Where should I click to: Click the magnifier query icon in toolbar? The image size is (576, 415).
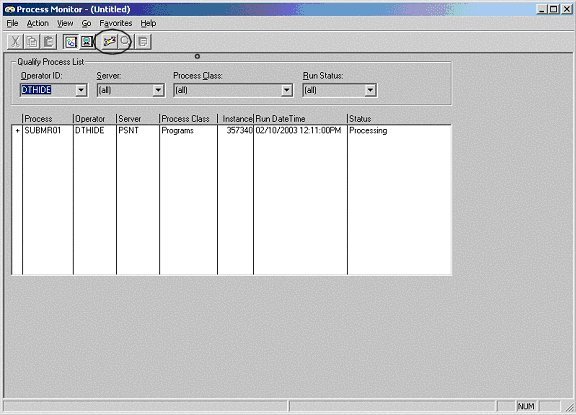(x=125, y=42)
